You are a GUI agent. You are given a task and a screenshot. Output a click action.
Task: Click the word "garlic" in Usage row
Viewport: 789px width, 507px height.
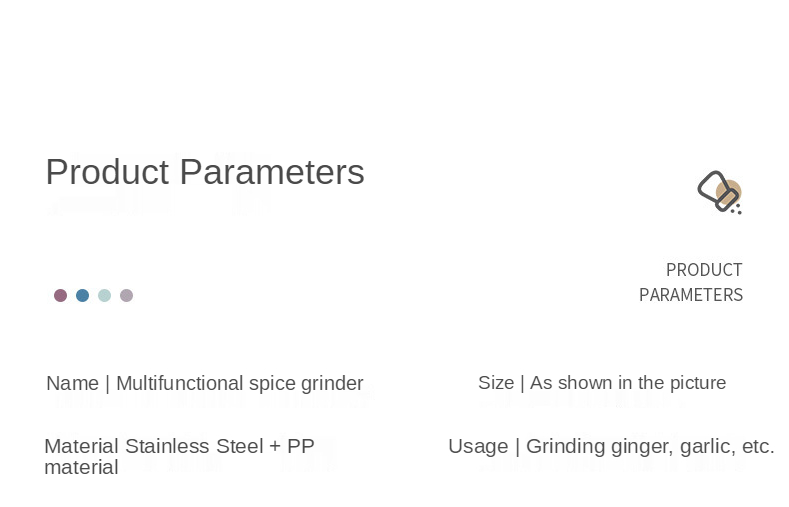click(706, 446)
